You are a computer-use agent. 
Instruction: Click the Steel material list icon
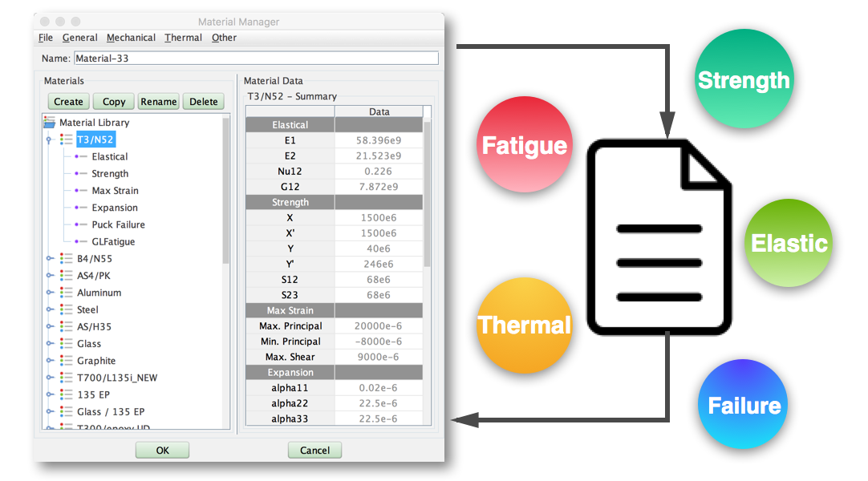click(x=66, y=309)
